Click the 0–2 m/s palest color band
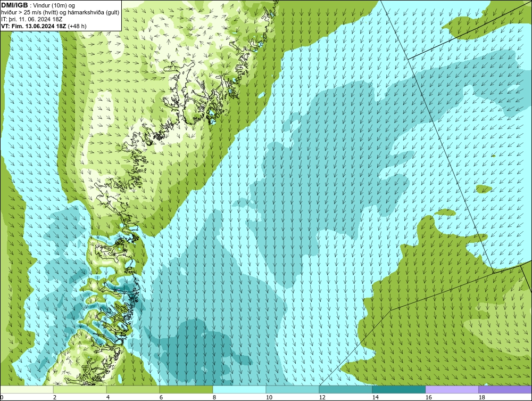Screen dimensions: 532x401 (x=27, y=389)
